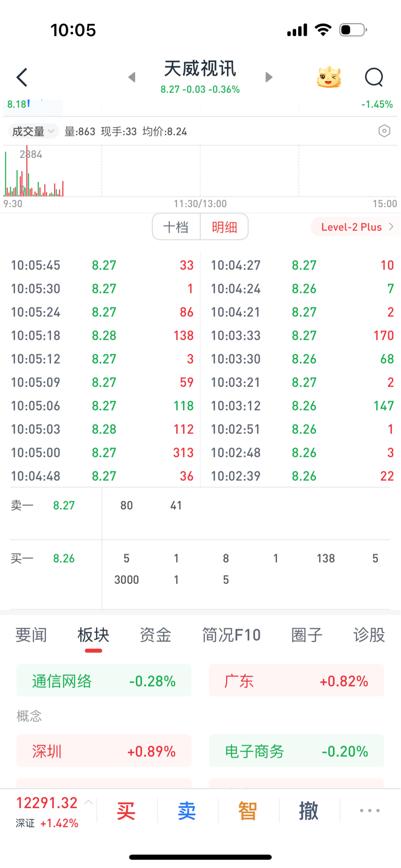The height and width of the screenshot is (868, 401).
Task: Select the trade row at 10:05:45
Action: click(102, 265)
